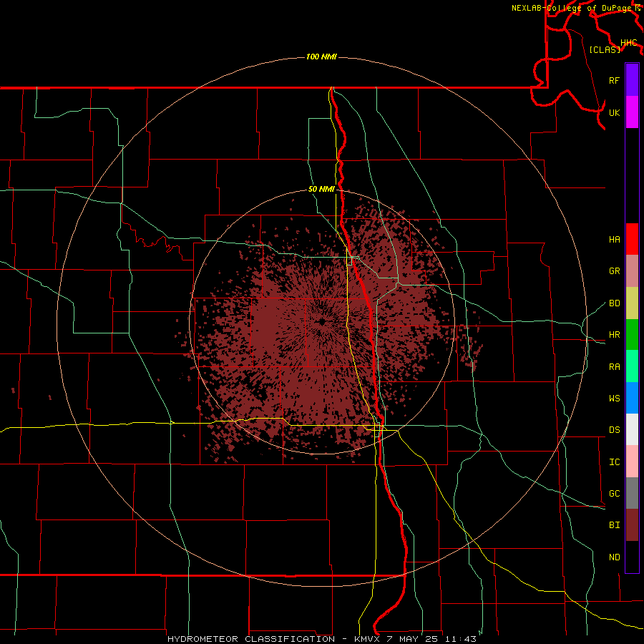Click the IC legend label

click(x=614, y=462)
